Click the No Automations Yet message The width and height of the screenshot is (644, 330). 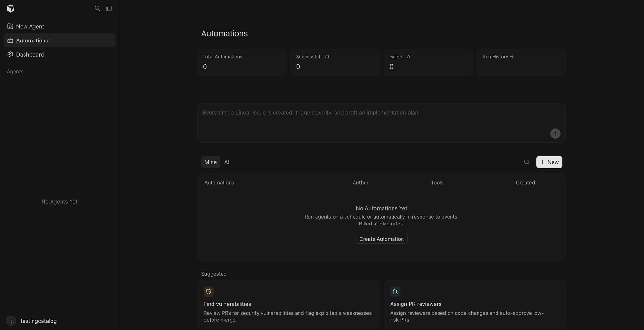point(382,208)
